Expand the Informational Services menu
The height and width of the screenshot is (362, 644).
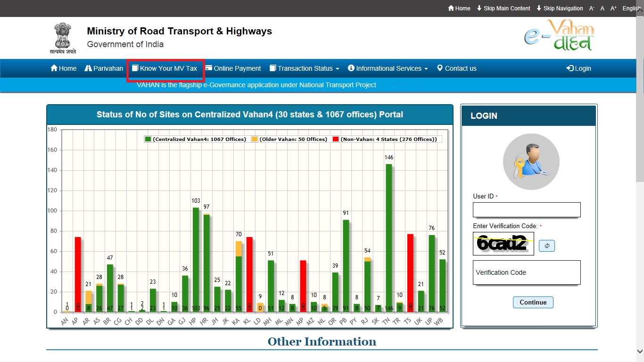coord(388,68)
